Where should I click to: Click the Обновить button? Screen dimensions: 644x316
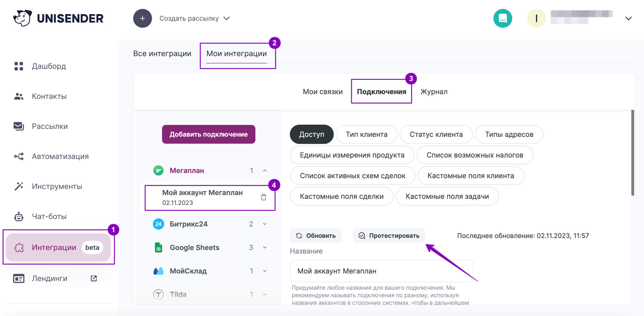(316, 236)
